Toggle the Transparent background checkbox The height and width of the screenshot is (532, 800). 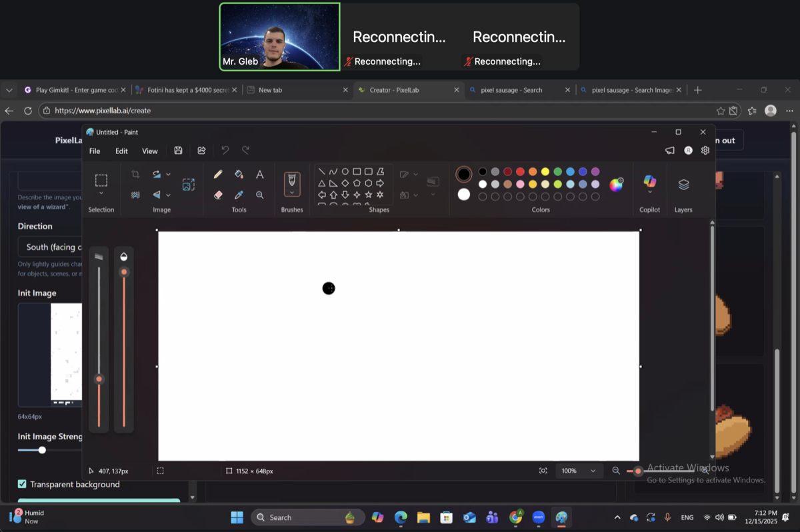pyautogui.click(x=22, y=484)
